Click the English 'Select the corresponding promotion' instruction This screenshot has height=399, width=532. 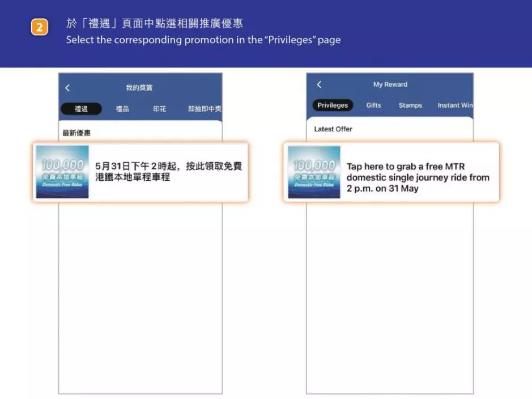pos(203,40)
